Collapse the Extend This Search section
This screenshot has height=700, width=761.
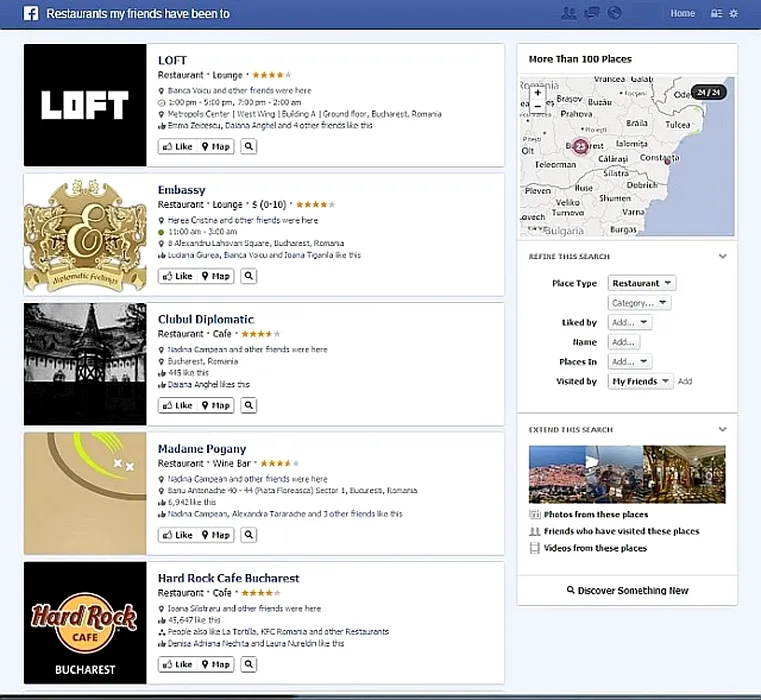tap(722, 430)
